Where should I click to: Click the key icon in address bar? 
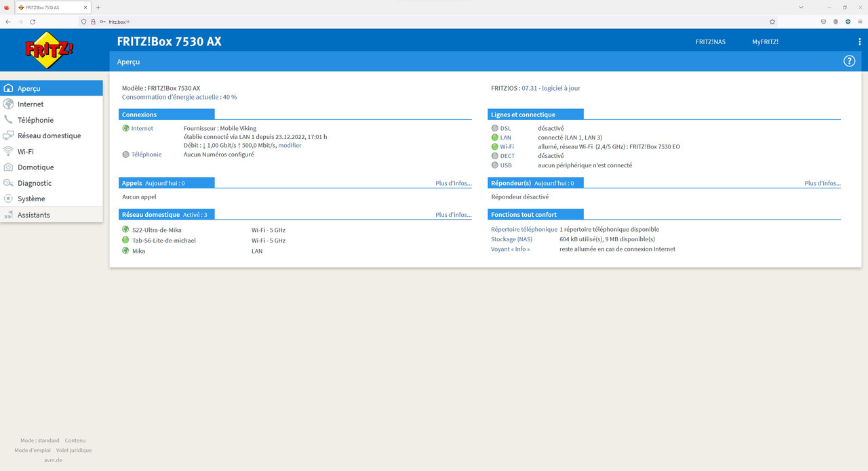(102, 22)
